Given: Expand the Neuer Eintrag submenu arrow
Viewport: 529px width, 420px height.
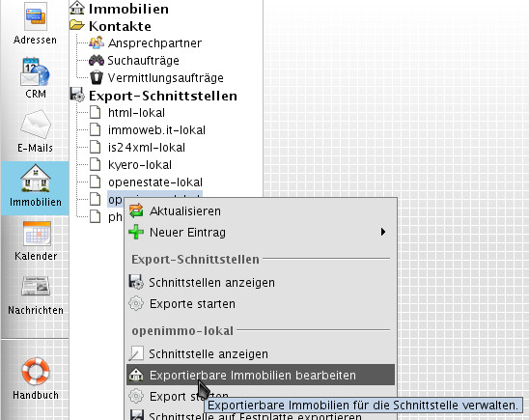Looking at the screenshot, I should [x=383, y=232].
